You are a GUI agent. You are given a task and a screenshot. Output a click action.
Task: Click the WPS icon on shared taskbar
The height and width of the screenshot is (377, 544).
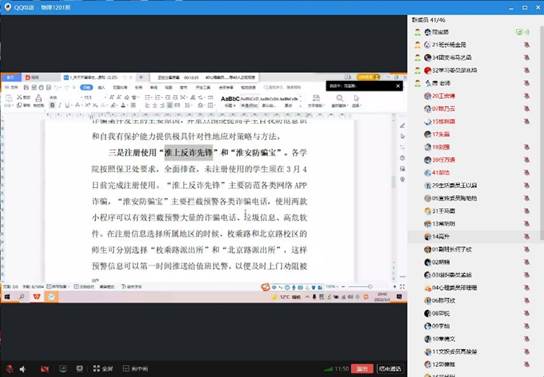tap(36, 297)
